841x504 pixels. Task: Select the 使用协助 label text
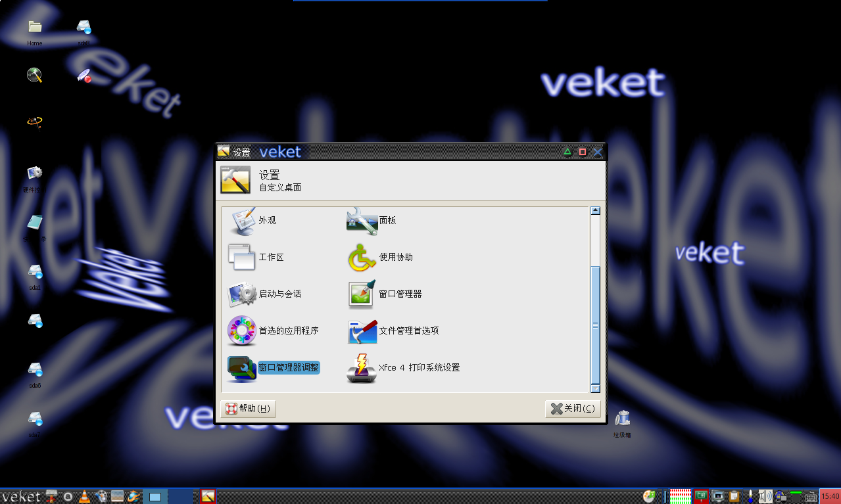pos(396,257)
